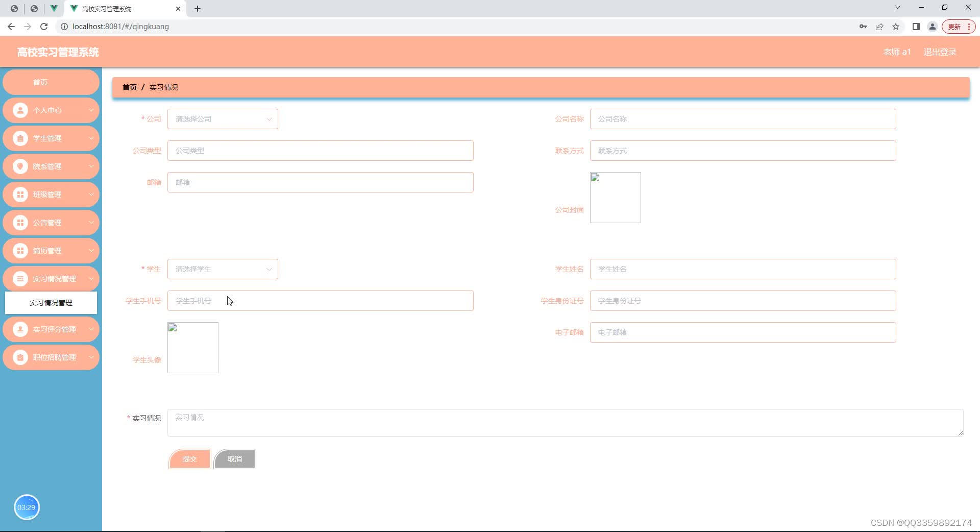The height and width of the screenshot is (532, 980).
Task: Open the 请选择公司 dropdown
Action: pos(223,119)
